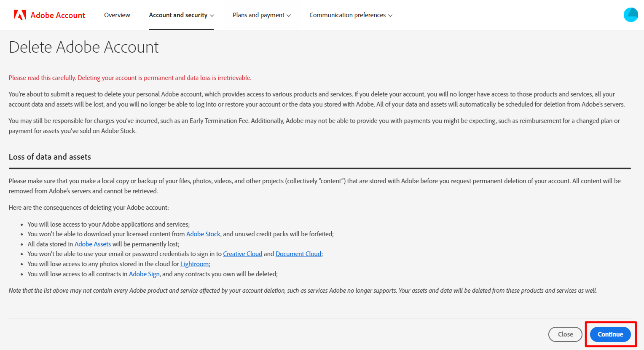Visit the Creative Cloud link
The image size is (644, 350).
click(242, 254)
